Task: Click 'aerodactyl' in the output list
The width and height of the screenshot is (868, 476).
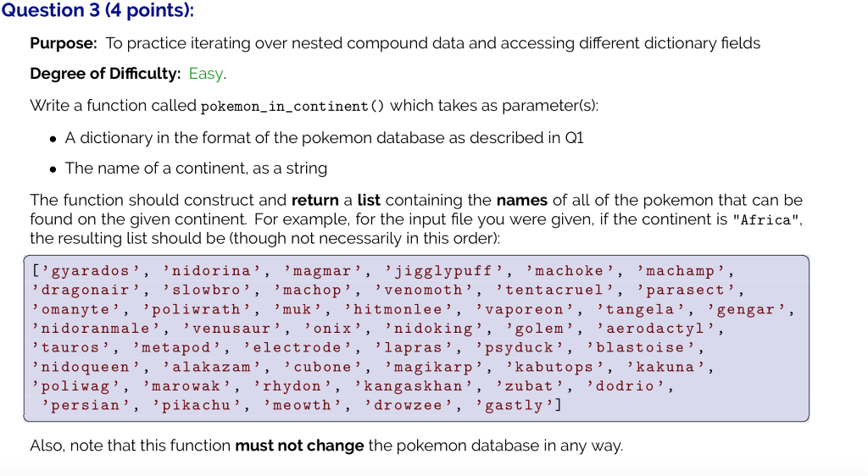Action: click(x=655, y=329)
